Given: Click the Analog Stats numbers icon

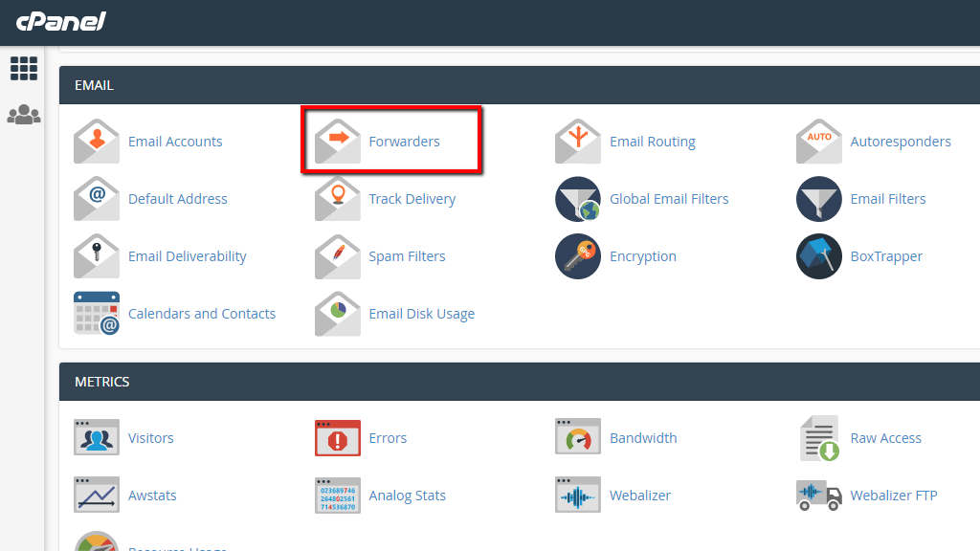Looking at the screenshot, I should coord(337,495).
